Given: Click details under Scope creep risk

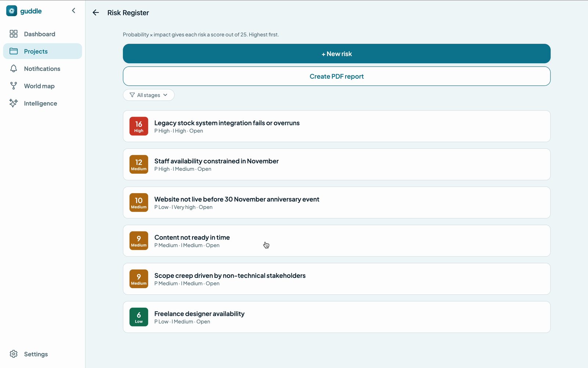Looking at the screenshot, I should (187, 284).
